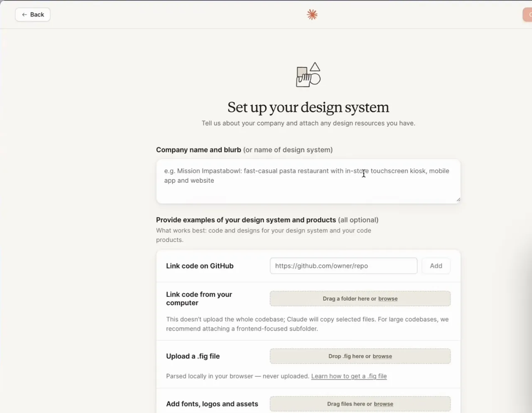Open the 'Drop .fig here' upload zone
The height and width of the screenshot is (413, 532).
[x=360, y=356]
